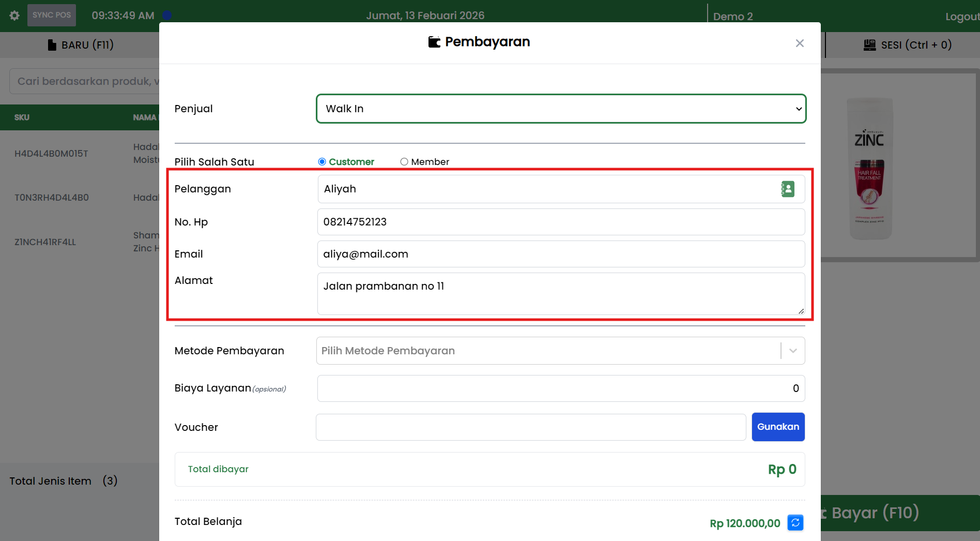The height and width of the screenshot is (541, 980).
Task: Click into the Voucher input field
Action: tap(530, 427)
